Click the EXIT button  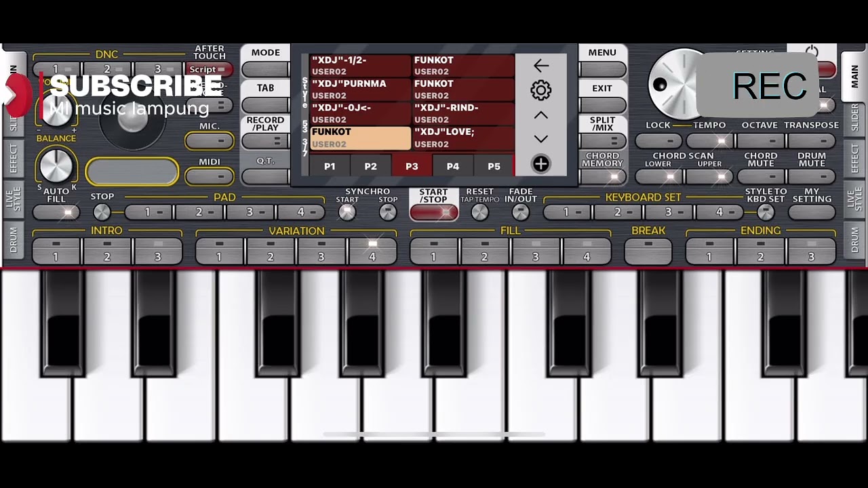pyautogui.click(x=602, y=105)
